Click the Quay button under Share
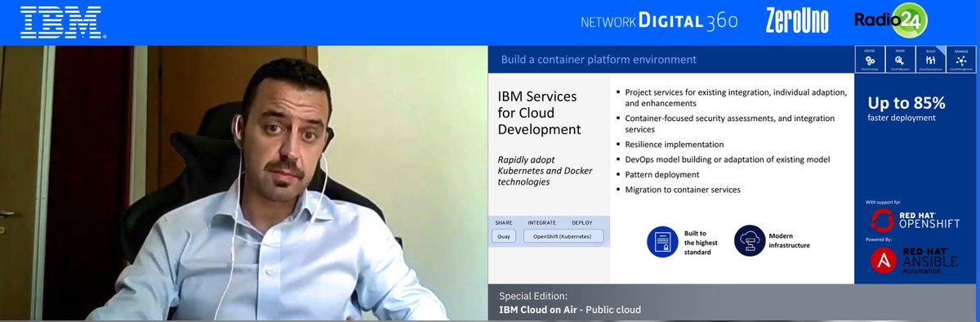 pyautogui.click(x=504, y=236)
